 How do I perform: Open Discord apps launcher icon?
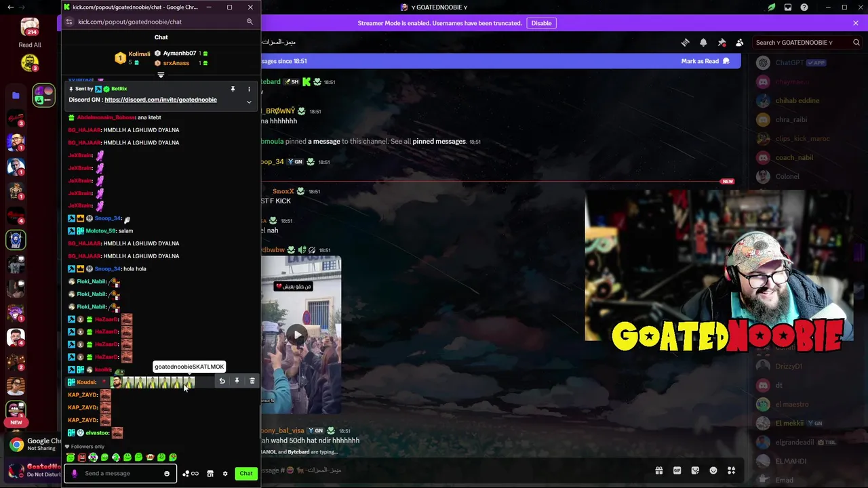pos(731,470)
